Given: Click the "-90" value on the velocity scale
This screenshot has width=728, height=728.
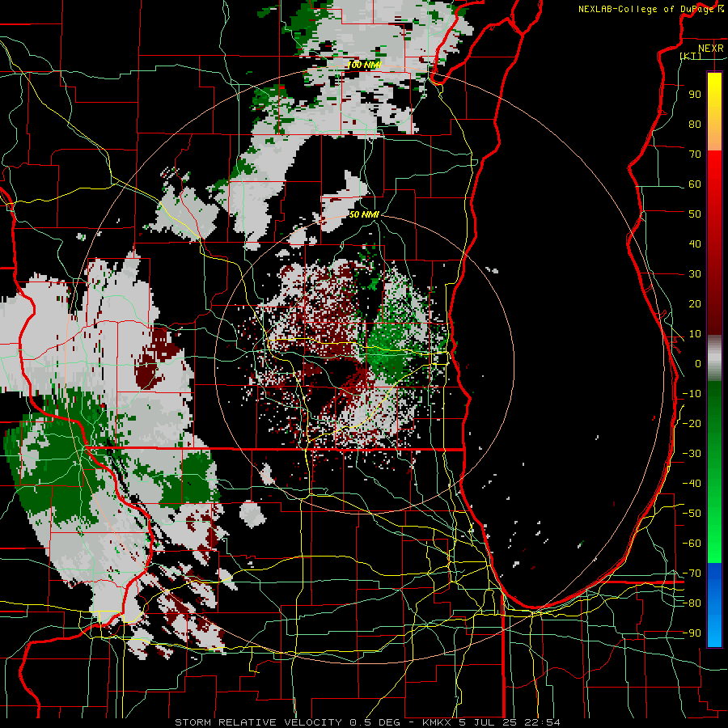Looking at the screenshot, I should 692,633.
